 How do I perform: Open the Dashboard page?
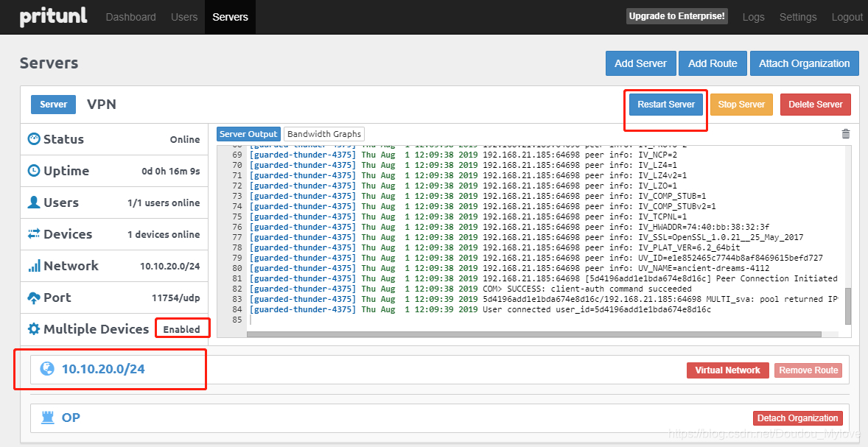pos(130,17)
